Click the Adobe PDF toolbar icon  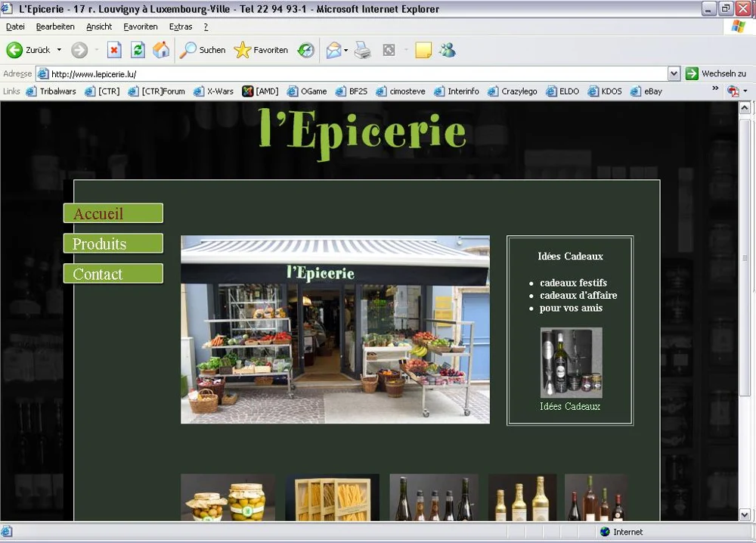pyautogui.click(x=733, y=92)
